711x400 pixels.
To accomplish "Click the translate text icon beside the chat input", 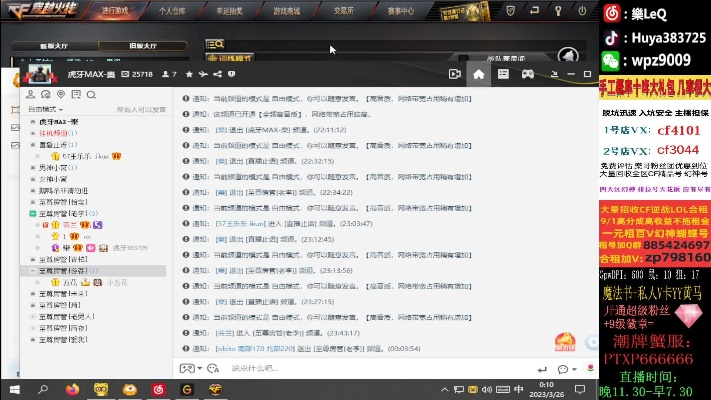I will 213,368.
